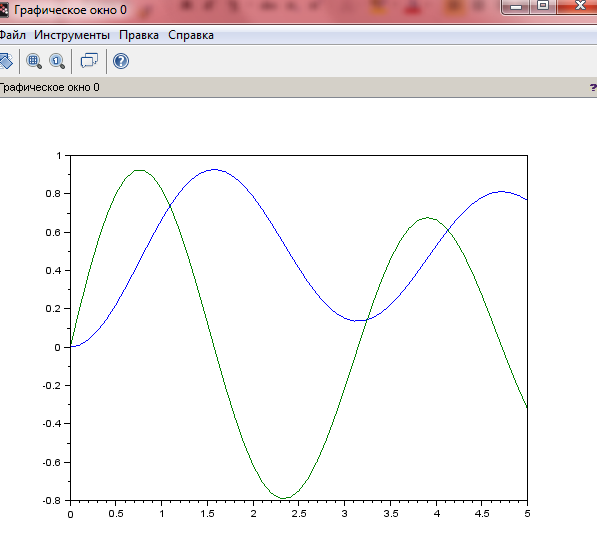Image resolution: width=597 pixels, height=547 pixels.
Task: Click y-axis tick label 0.6
Action: [53, 233]
